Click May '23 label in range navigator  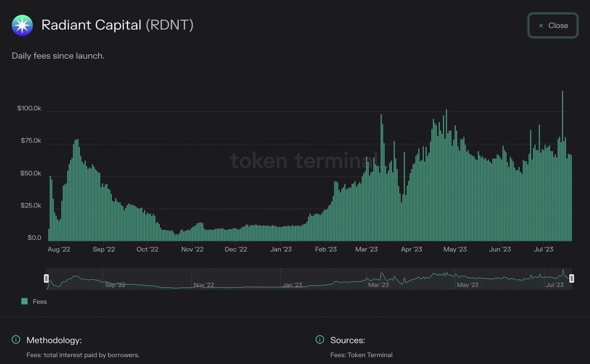tap(468, 285)
